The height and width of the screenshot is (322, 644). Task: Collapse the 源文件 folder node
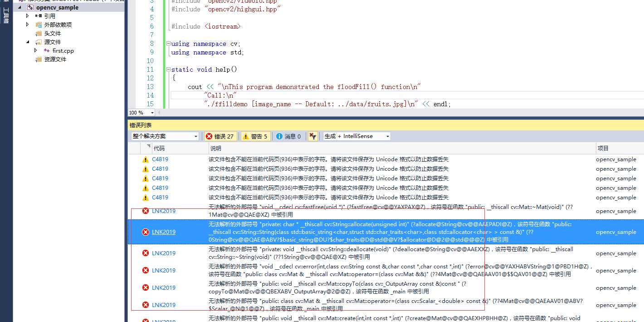click(x=27, y=42)
